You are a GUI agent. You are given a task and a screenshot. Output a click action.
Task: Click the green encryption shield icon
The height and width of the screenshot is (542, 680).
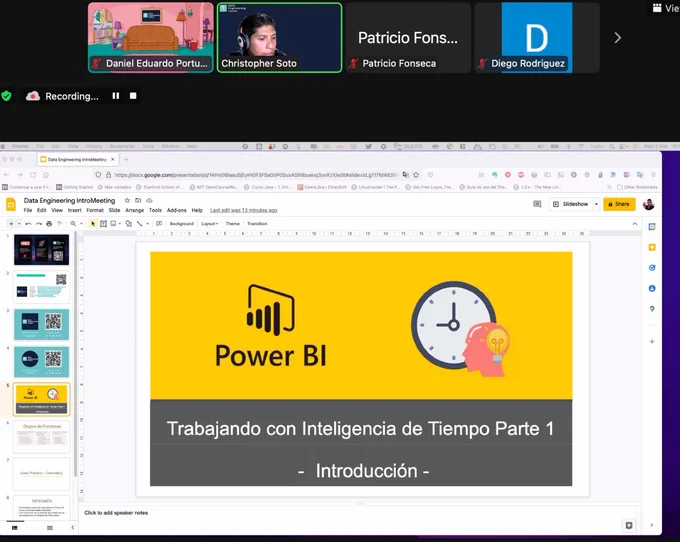click(x=7, y=96)
